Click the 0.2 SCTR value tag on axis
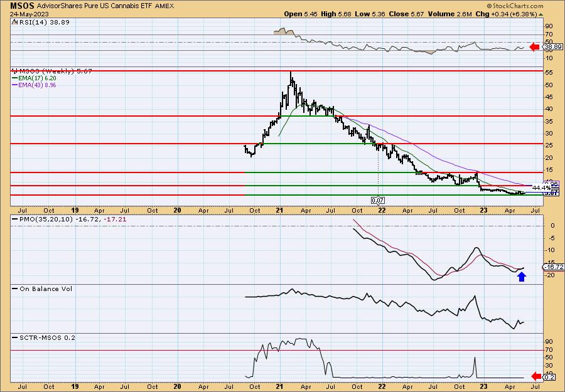This screenshot has height=392, width=565. click(x=549, y=377)
